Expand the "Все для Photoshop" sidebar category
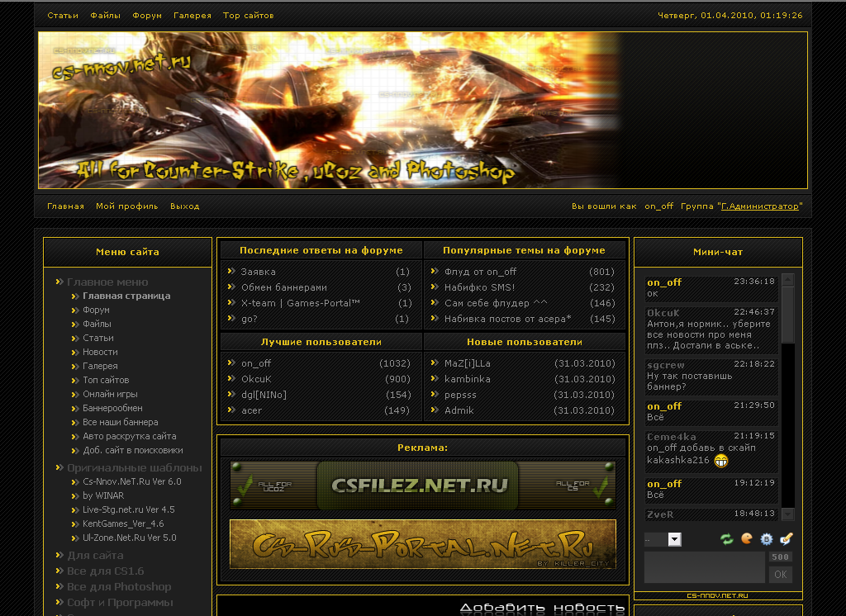The height and width of the screenshot is (616, 846). 119,586
